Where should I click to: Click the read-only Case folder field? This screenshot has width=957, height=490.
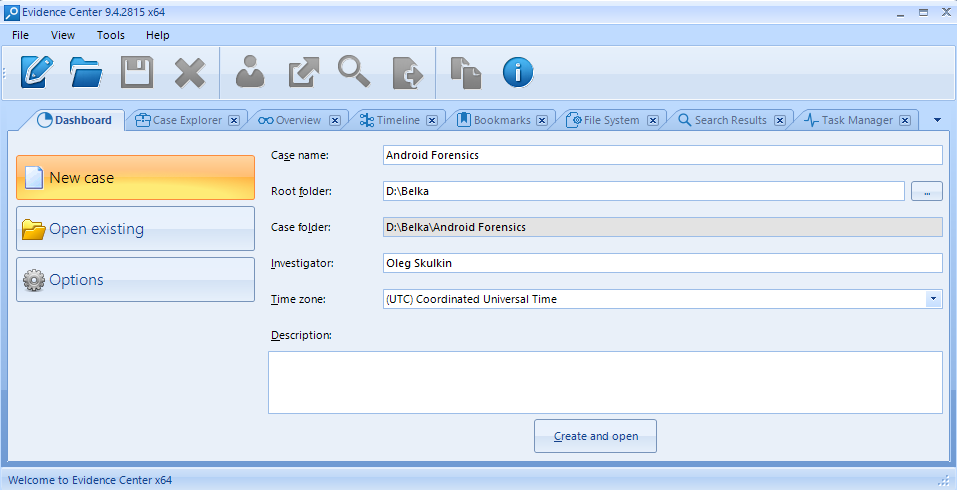663,227
